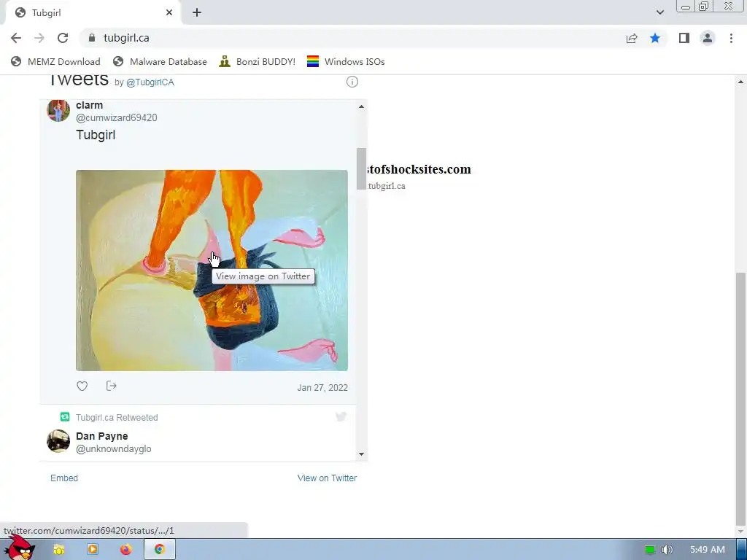Open the Bonzi BUDDY! bookmark
Image resolution: width=747 pixels, height=560 pixels.
(258, 61)
